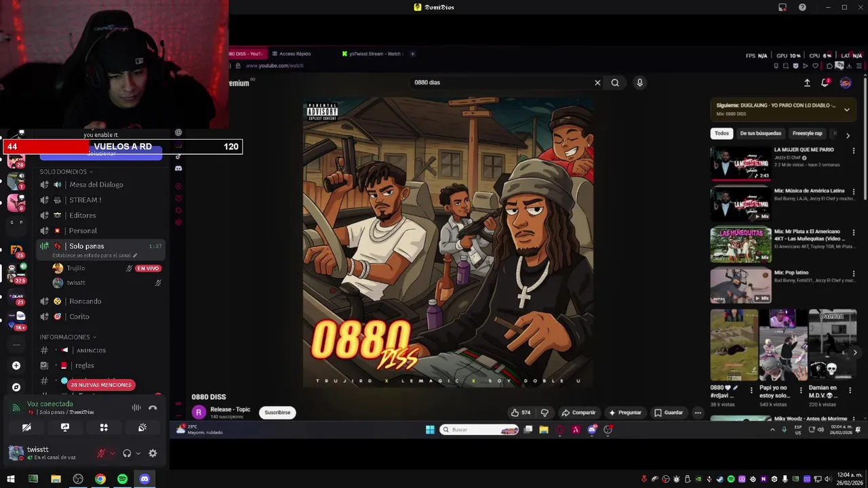Open 'LA MUJER QUE ME PARIO' video thumbnail

click(741, 163)
